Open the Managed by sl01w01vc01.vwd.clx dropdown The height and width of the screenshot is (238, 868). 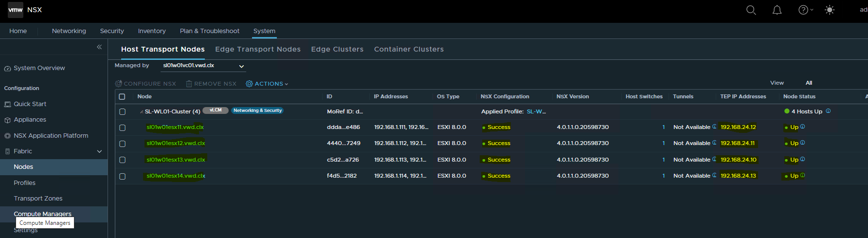(x=203, y=66)
